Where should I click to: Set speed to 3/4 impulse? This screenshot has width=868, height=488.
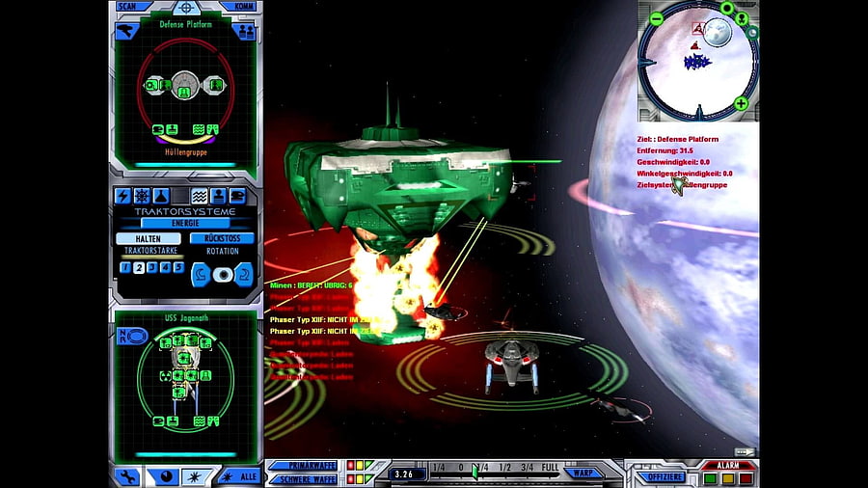tap(527, 468)
